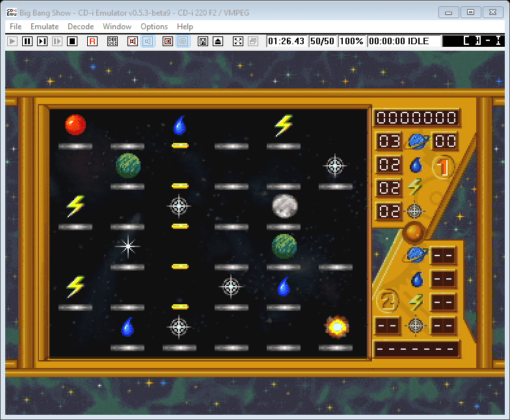The image size is (510, 420).
Task: Click the floppy disk save icon
Action: pos(203,41)
